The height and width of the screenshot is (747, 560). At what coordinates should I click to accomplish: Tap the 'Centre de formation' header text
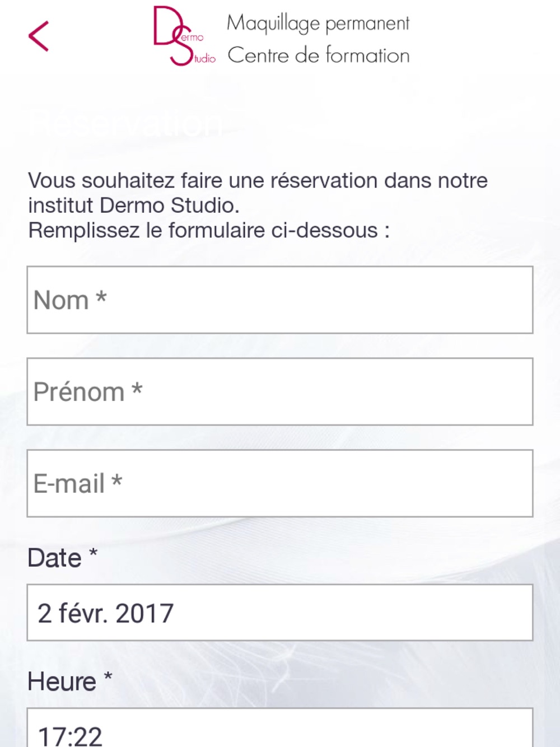coord(318,55)
